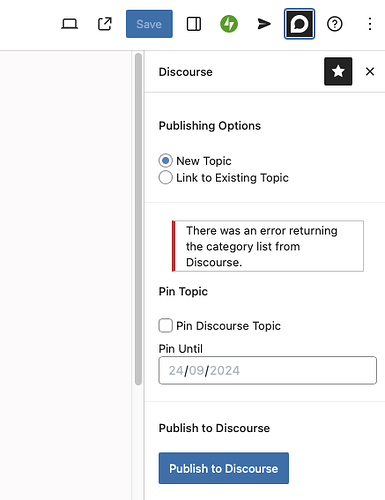Viewport: 385px width, 500px height.
Task: Click the Pin Until date field
Action: (x=268, y=370)
